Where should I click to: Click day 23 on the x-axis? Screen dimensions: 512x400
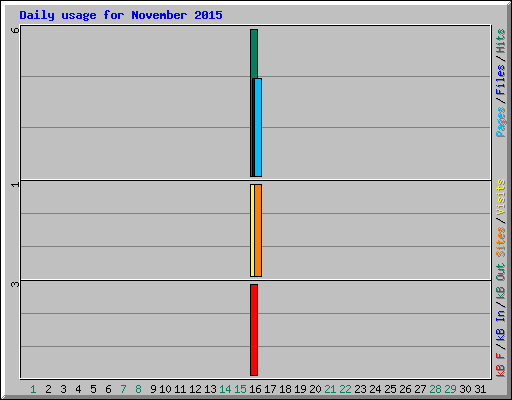(x=360, y=389)
